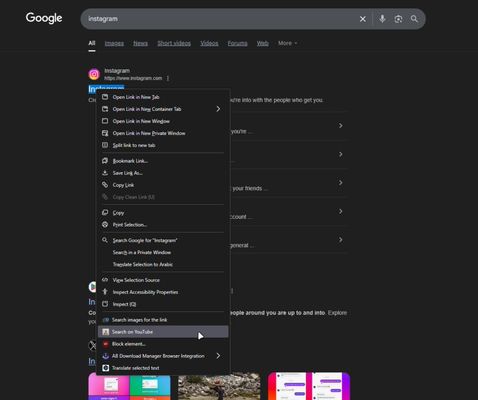Click the Instagram favicon in first result

[x=94, y=74]
